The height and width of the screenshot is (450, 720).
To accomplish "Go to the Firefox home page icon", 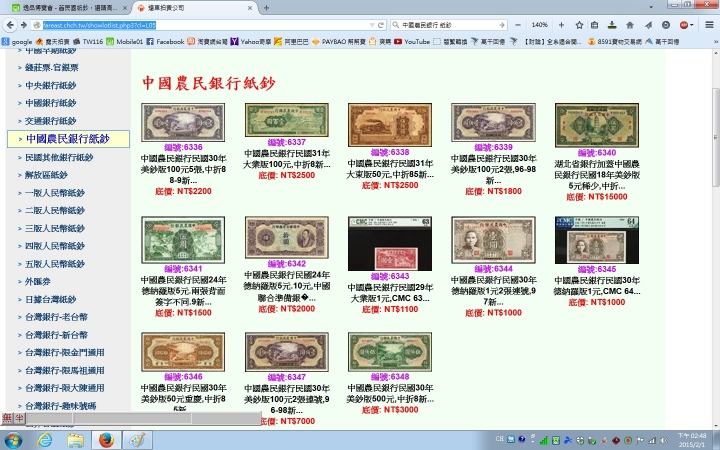I will tap(630, 25).
